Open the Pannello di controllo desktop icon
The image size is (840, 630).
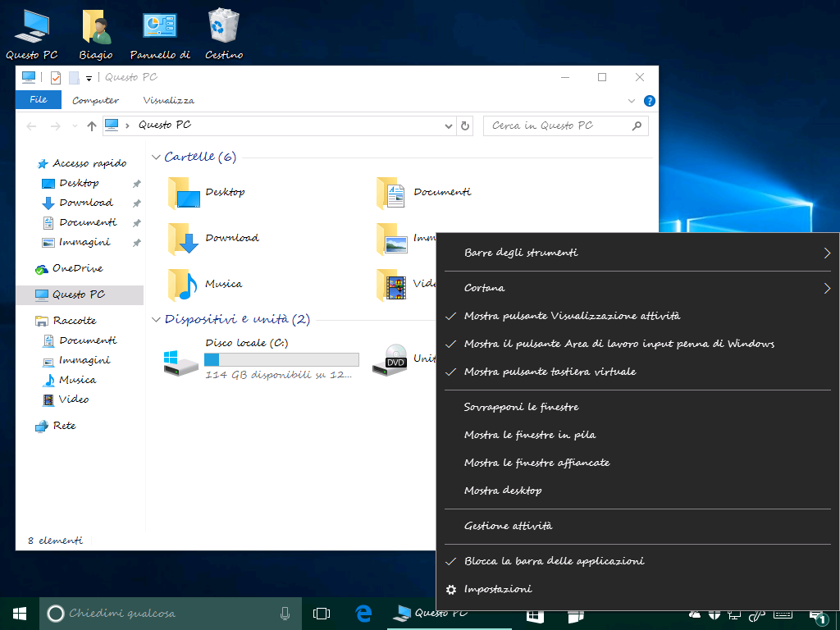(x=160, y=34)
